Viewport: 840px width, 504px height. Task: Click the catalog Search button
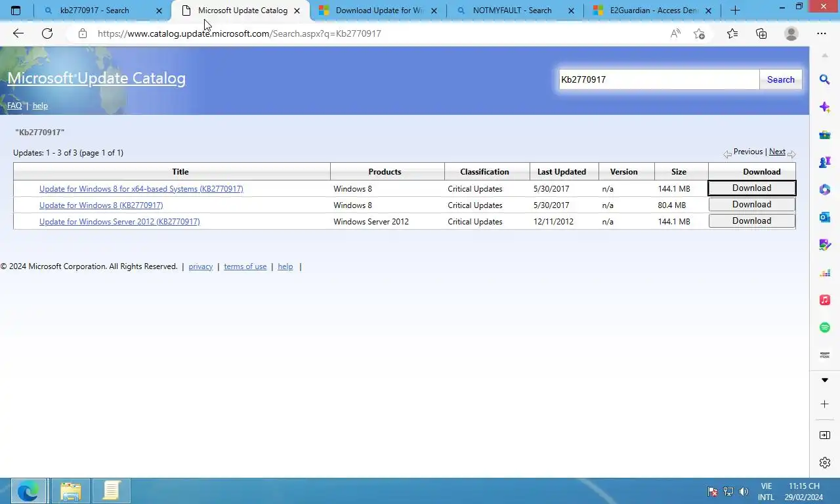(x=781, y=79)
